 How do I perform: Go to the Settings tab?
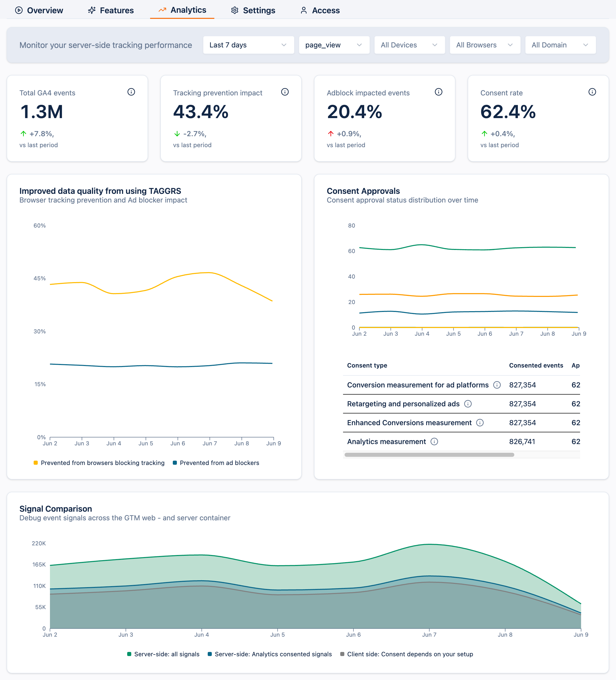pos(253,10)
